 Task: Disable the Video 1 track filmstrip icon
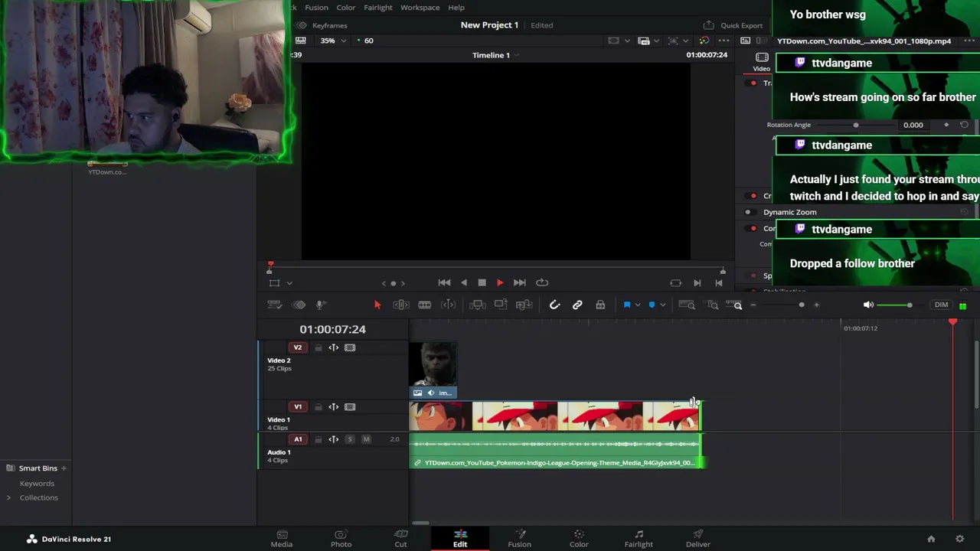pos(350,407)
